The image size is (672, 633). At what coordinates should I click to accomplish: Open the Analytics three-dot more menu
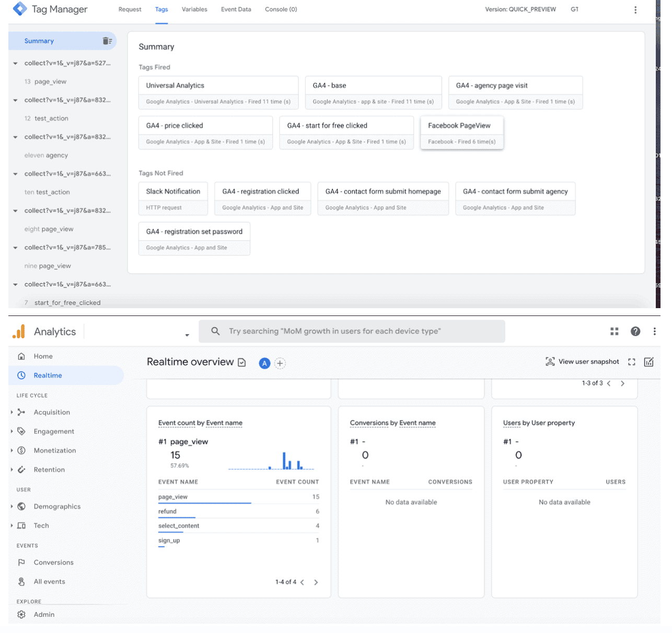pos(654,331)
